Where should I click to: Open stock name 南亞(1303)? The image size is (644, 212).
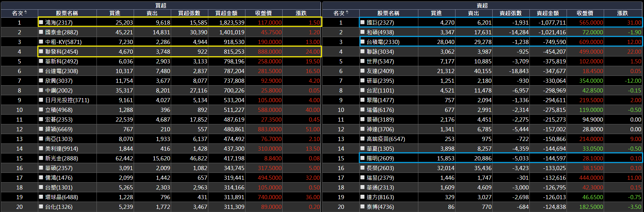click(59, 139)
